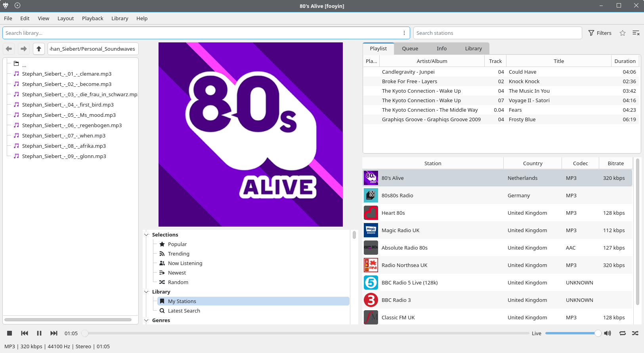Open the Edit menu
Image resolution: width=644 pixels, height=353 pixels.
pos(25,18)
